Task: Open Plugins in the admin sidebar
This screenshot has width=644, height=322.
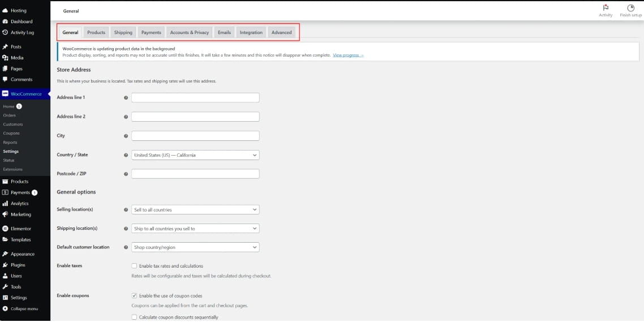Action: [x=18, y=265]
